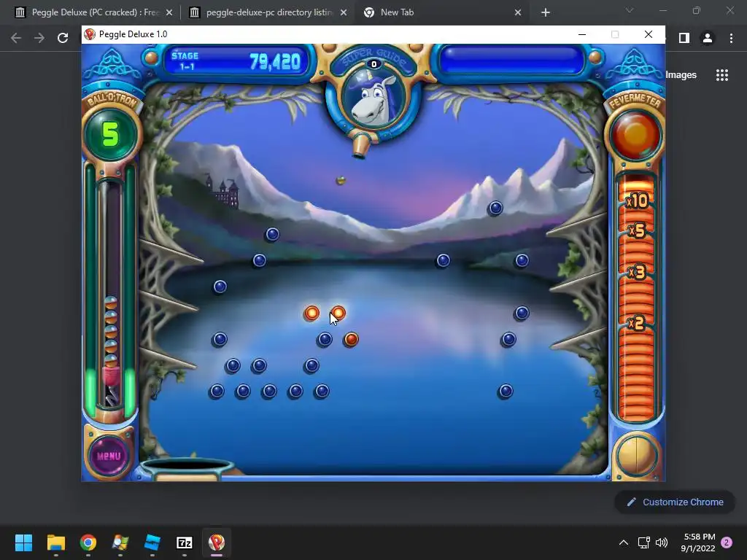Click the lowest blue peg on the right side

(x=506, y=391)
